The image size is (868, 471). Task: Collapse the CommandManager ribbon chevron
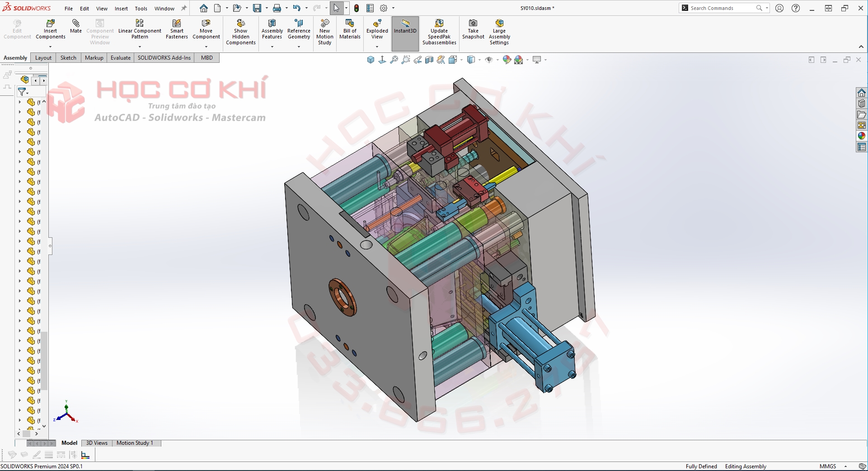click(861, 47)
